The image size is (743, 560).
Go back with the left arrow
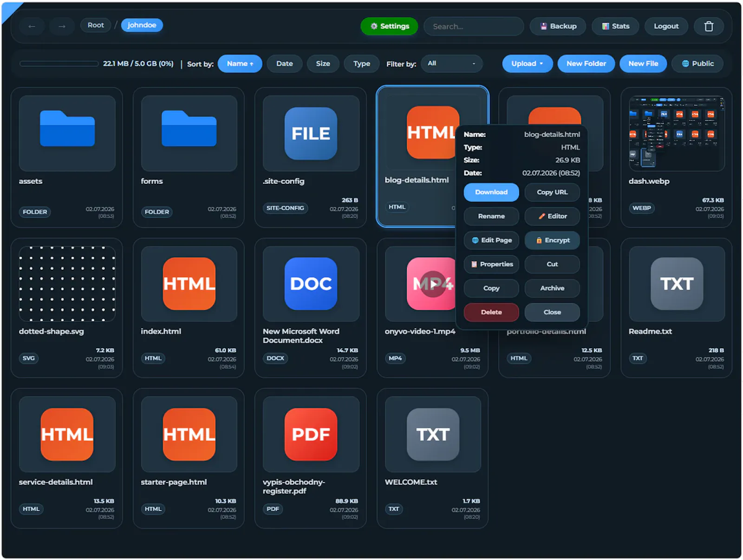(32, 26)
